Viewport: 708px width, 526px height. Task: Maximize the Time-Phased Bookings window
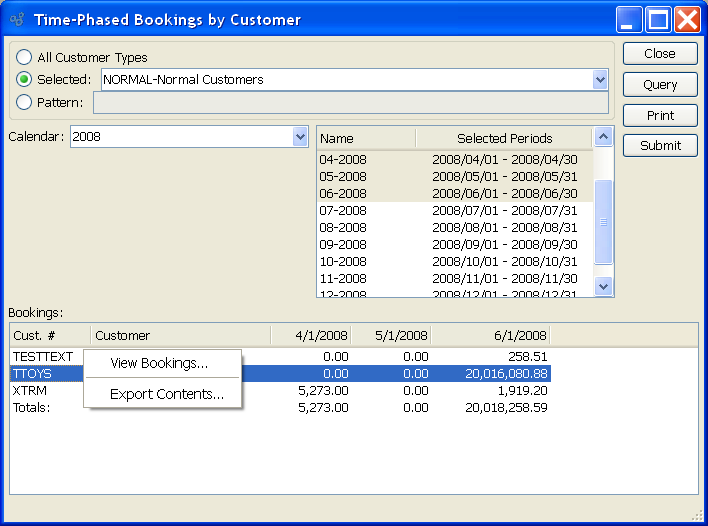658,20
